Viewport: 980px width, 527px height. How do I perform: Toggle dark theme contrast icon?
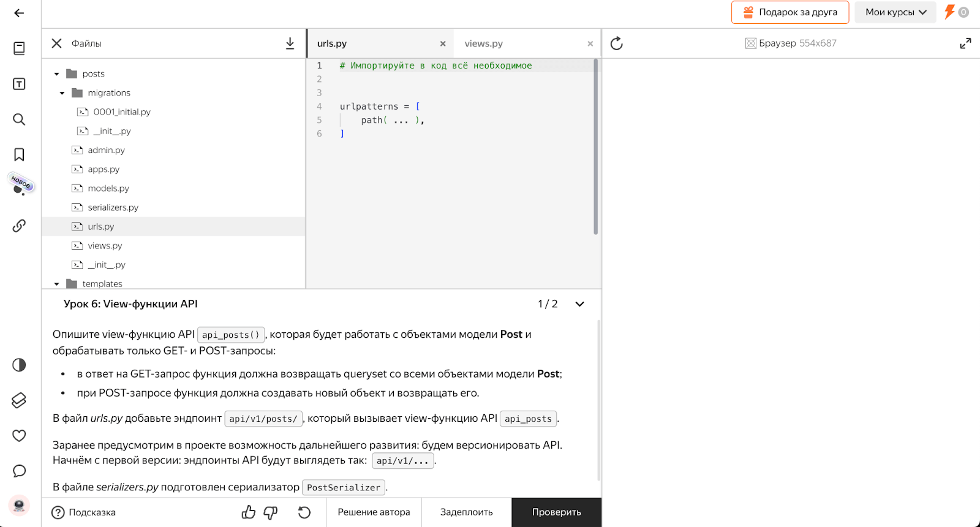(19, 365)
